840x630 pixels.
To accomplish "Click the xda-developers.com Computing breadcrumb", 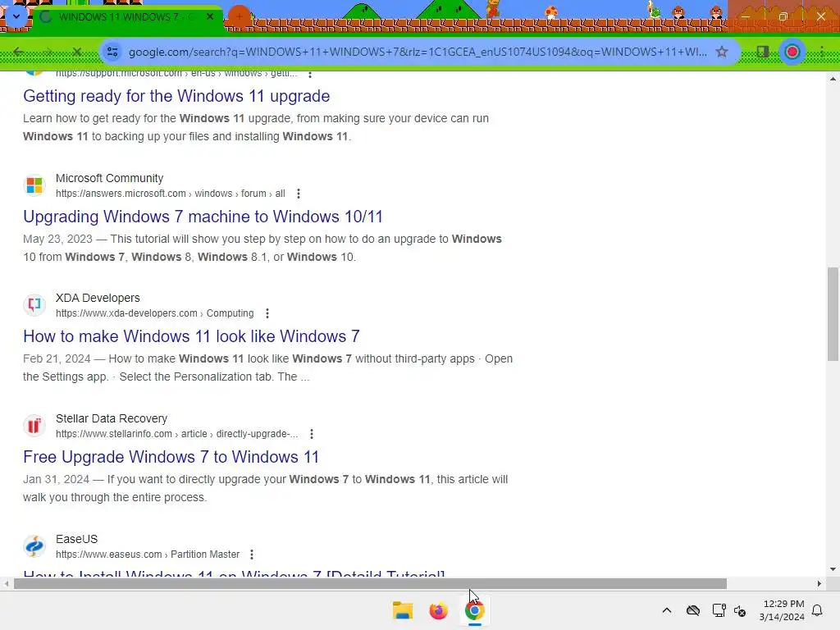I will (155, 313).
